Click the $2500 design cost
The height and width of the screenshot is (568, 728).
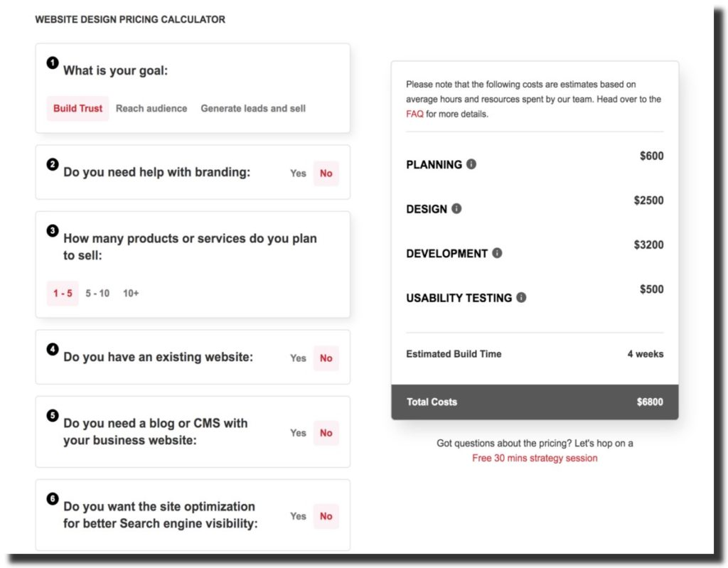click(648, 200)
